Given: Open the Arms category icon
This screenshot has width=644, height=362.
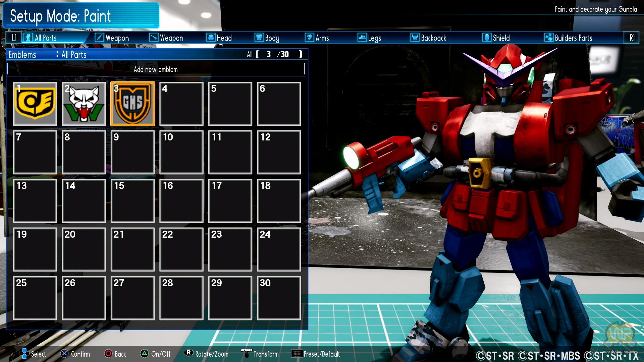Looking at the screenshot, I should coord(309,38).
